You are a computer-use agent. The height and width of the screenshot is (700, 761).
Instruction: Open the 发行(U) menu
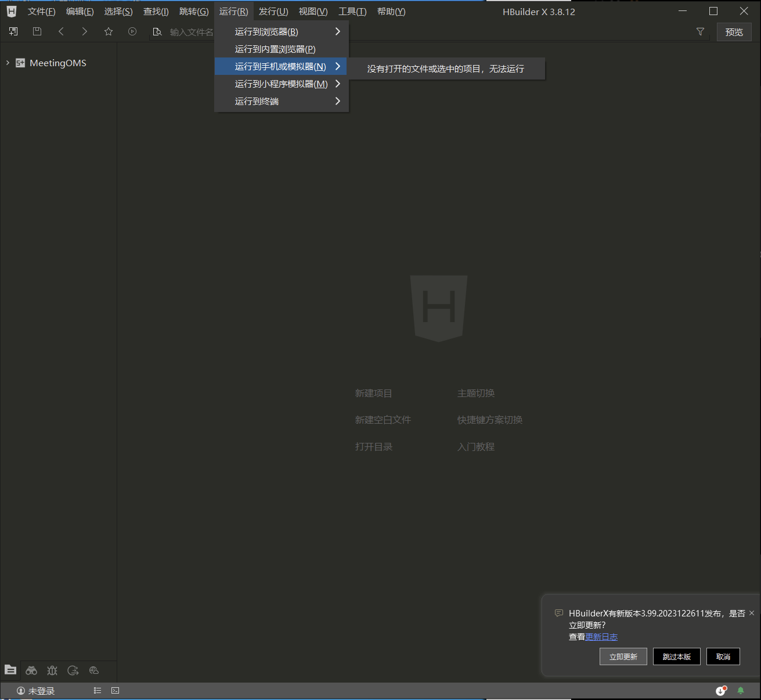(273, 12)
